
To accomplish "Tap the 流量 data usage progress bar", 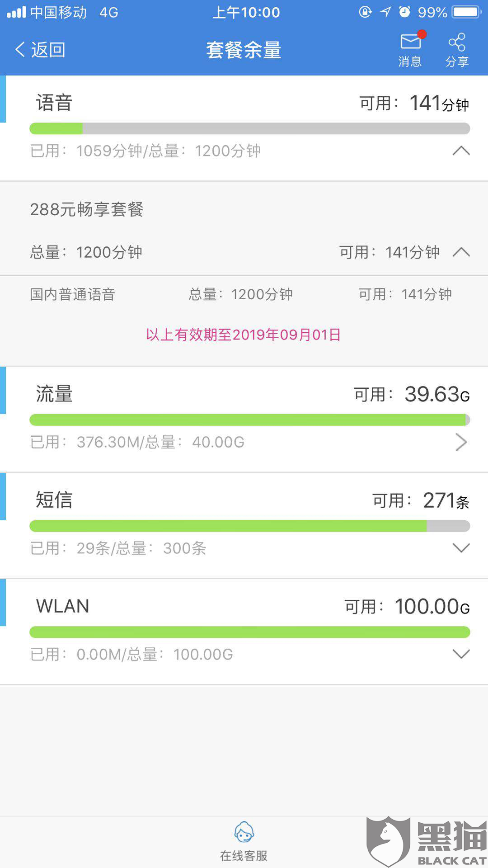I will [x=249, y=420].
